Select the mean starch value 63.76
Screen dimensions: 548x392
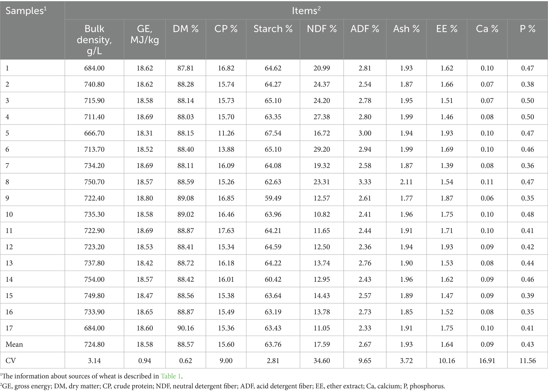(273, 344)
